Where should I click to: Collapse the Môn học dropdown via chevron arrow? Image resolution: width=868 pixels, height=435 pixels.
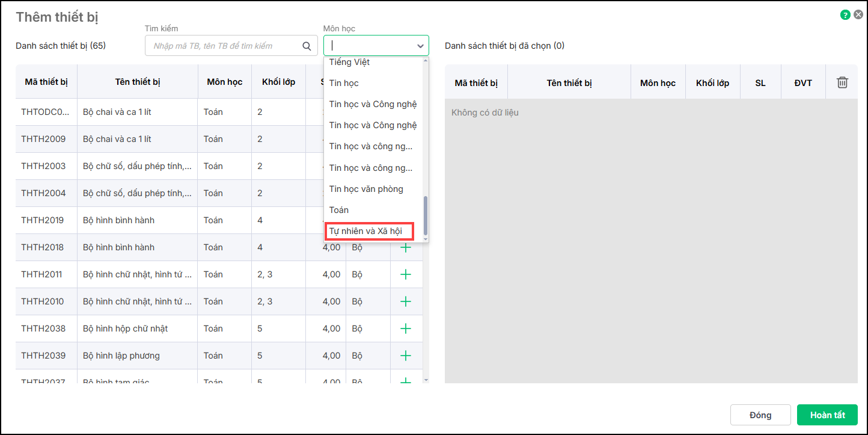[420, 46]
